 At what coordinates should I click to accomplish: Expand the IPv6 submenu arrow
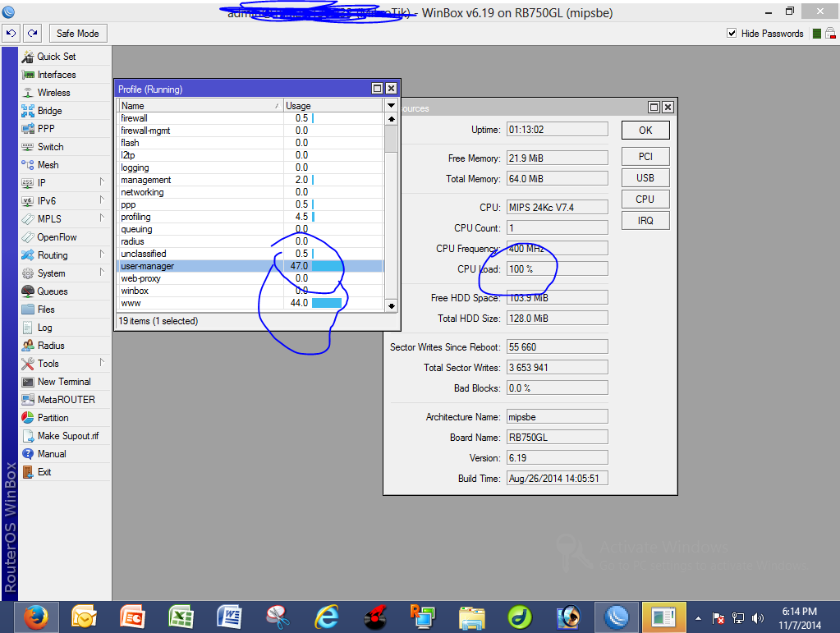click(102, 200)
